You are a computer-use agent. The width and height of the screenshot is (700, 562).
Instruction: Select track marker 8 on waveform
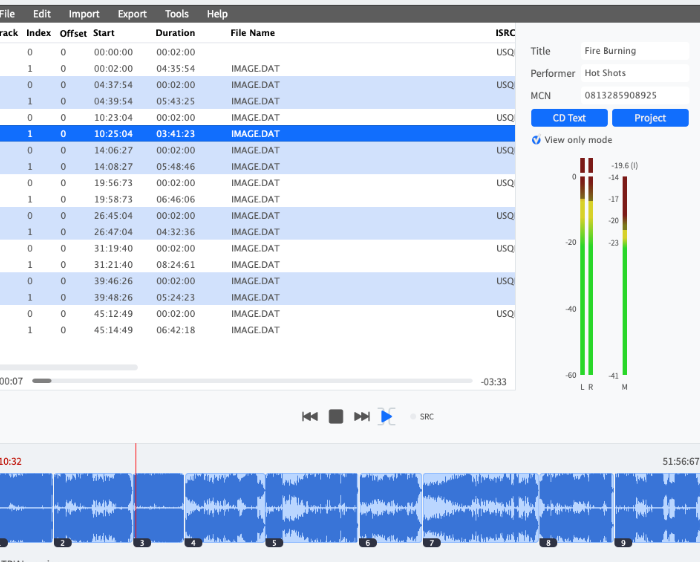(x=547, y=543)
